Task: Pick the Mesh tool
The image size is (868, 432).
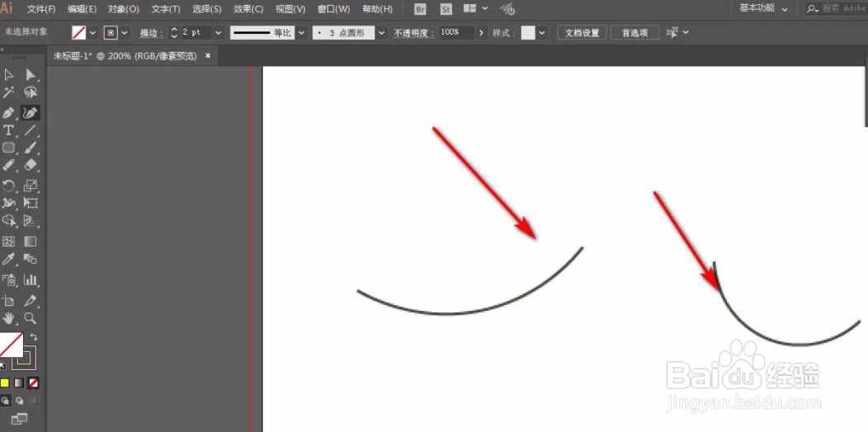Action: (x=8, y=242)
